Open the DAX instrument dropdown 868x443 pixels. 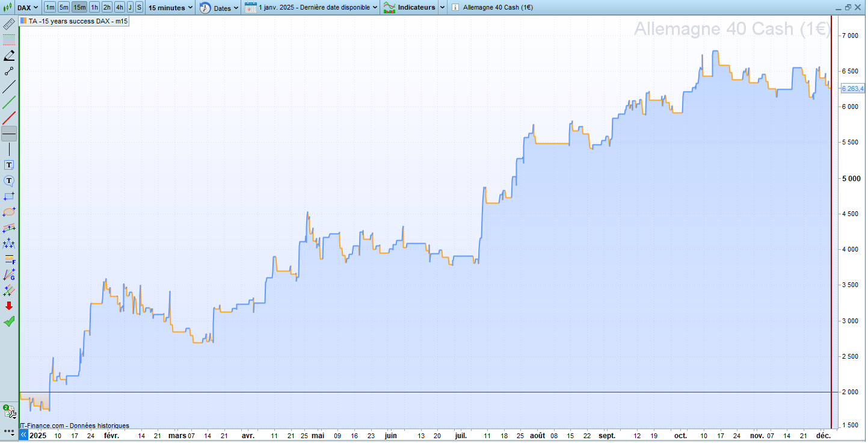click(x=27, y=8)
